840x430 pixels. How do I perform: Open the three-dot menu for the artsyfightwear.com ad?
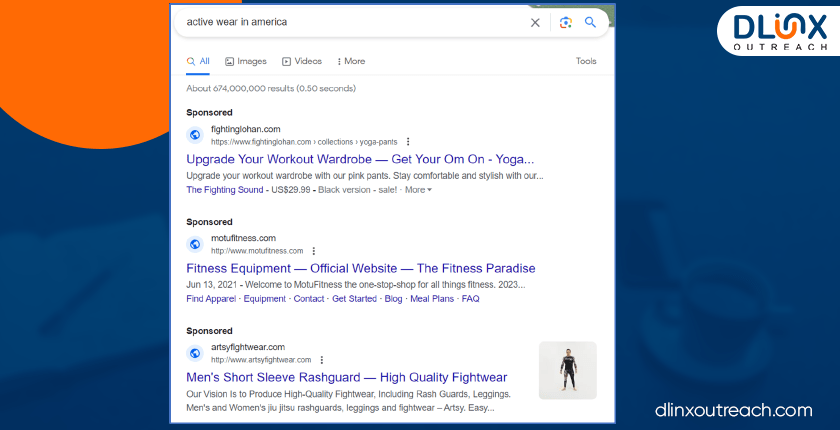click(321, 360)
